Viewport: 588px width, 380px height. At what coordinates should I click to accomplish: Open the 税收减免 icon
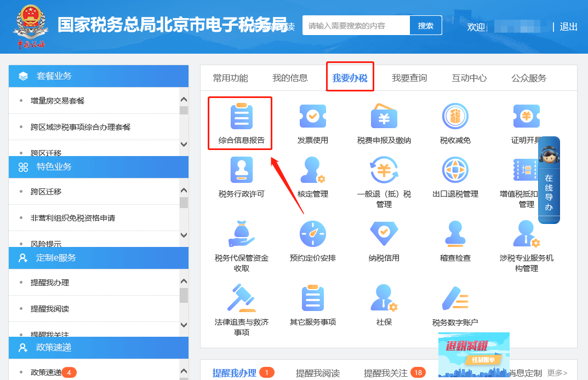pos(455,116)
